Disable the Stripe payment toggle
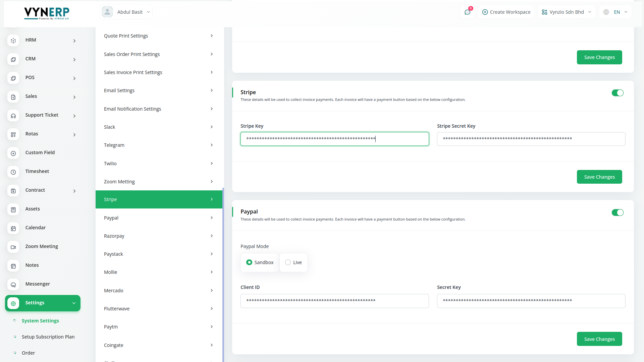This screenshot has width=644, height=362. click(617, 93)
